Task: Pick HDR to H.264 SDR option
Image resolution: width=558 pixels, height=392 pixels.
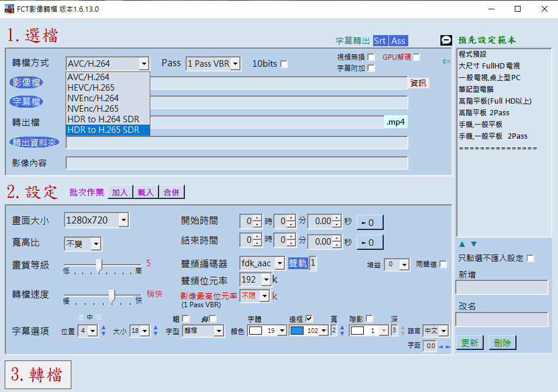Action: [x=108, y=119]
